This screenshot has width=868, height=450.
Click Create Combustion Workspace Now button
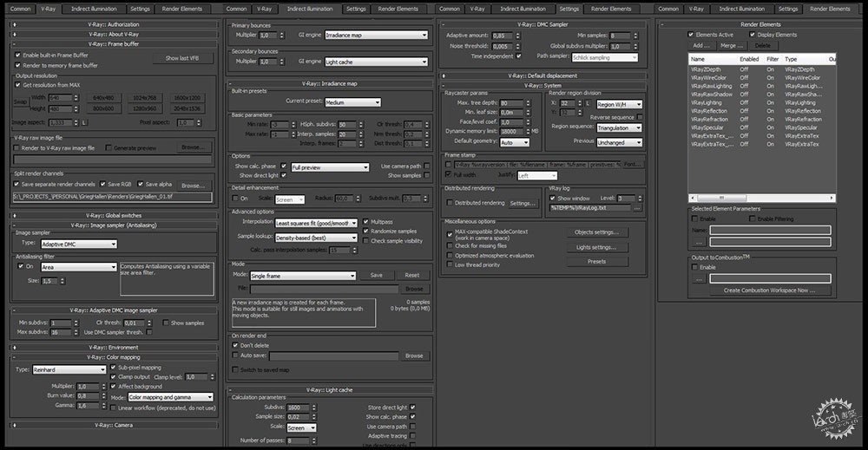click(769, 290)
